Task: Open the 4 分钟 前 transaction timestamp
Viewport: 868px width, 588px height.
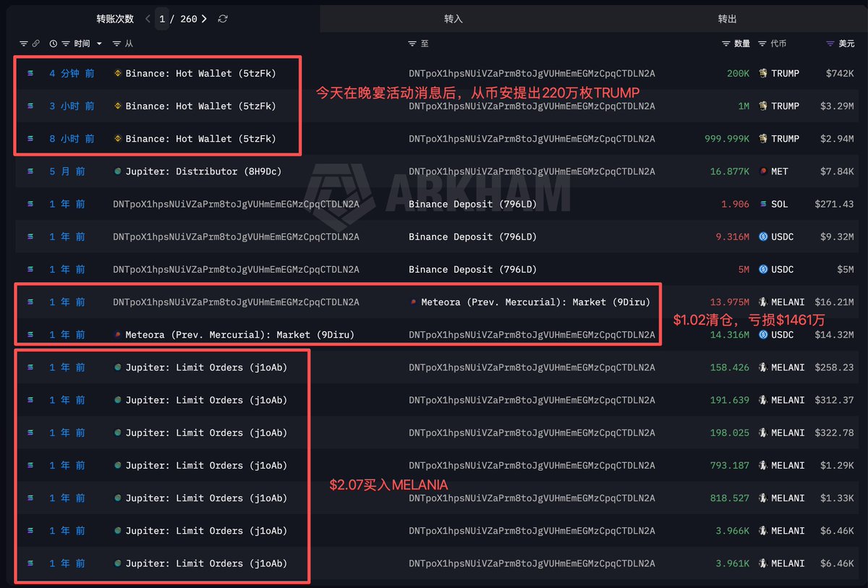Action: tap(72, 74)
